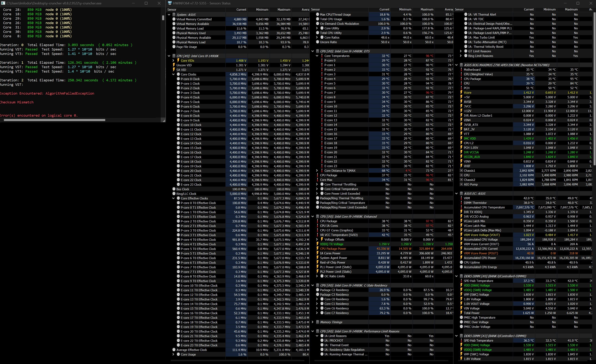Click the y-cruncher console title bar icon
Screen dimensions: 596x364
3,3
